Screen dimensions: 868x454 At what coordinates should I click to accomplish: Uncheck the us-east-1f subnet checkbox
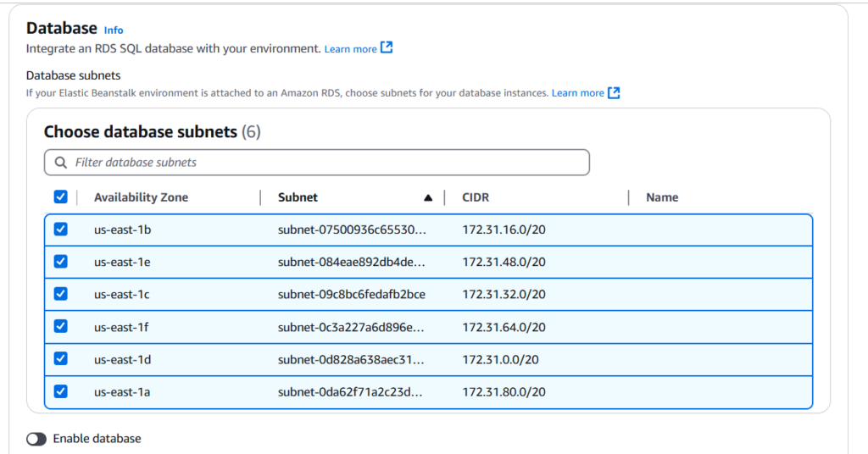[x=60, y=326]
